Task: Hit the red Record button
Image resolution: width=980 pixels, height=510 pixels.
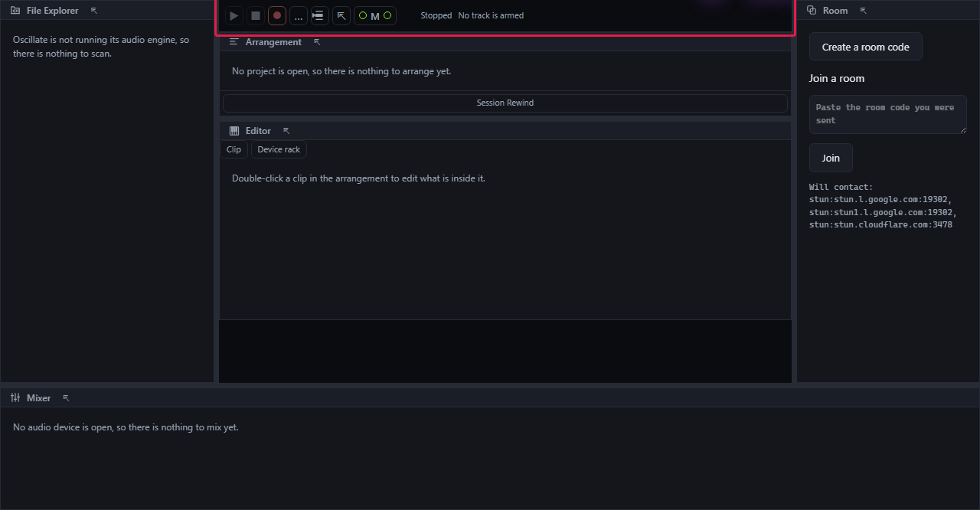Action: (277, 15)
